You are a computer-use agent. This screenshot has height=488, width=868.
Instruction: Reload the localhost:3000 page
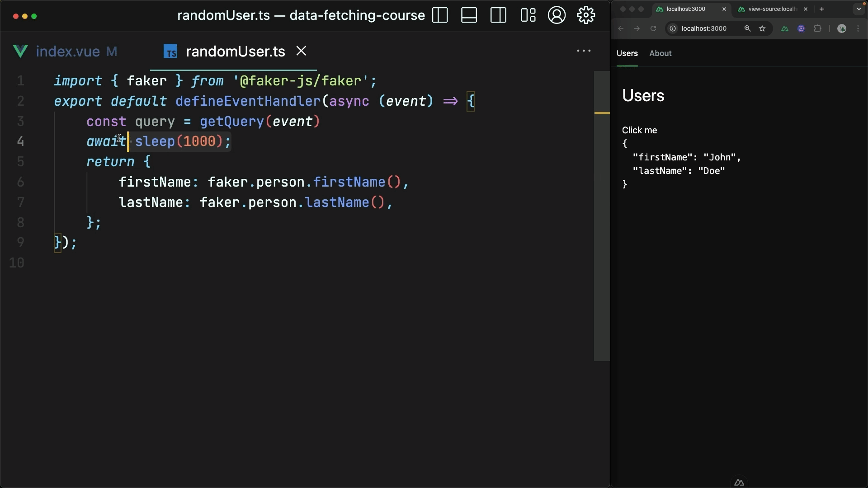click(x=653, y=28)
